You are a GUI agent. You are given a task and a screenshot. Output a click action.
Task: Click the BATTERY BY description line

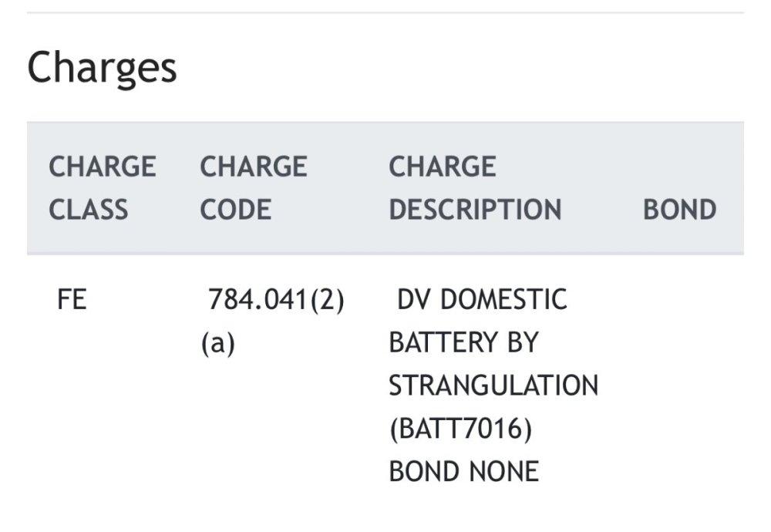[463, 343]
